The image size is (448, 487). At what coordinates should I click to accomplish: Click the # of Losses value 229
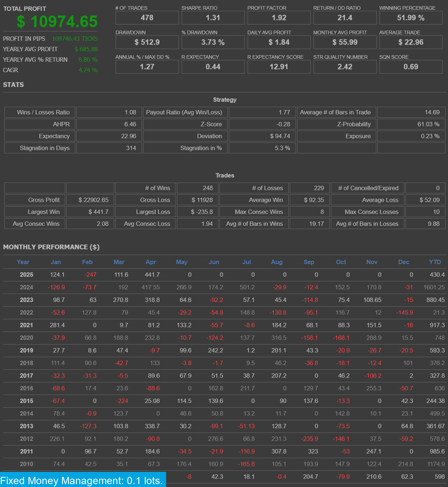pyautogui.click(x=310, y=188)
